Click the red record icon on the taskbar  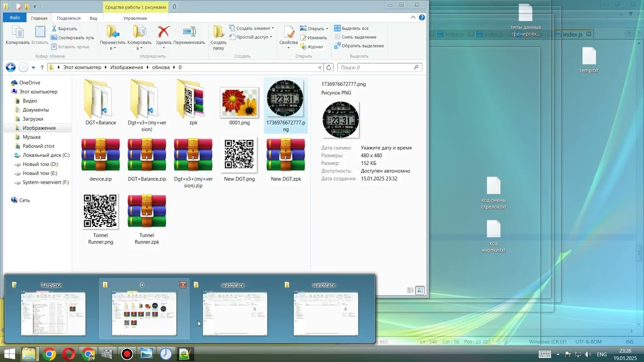(x=127, y=354)
